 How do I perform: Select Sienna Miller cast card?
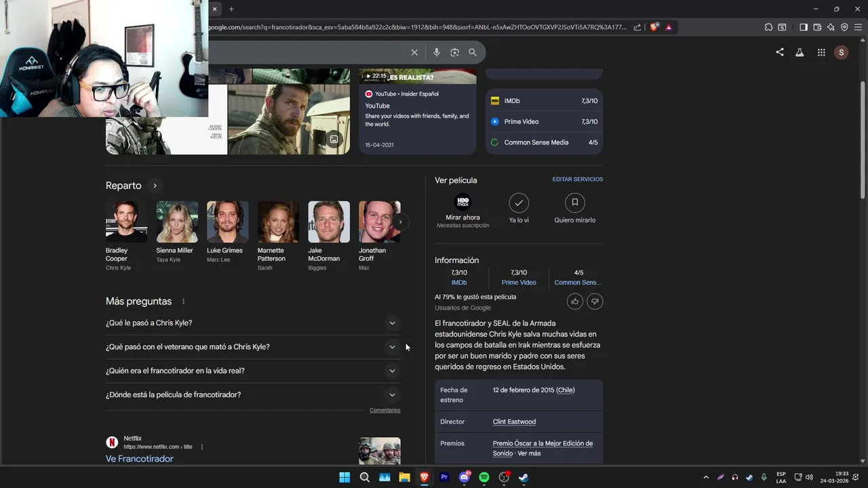177,232
